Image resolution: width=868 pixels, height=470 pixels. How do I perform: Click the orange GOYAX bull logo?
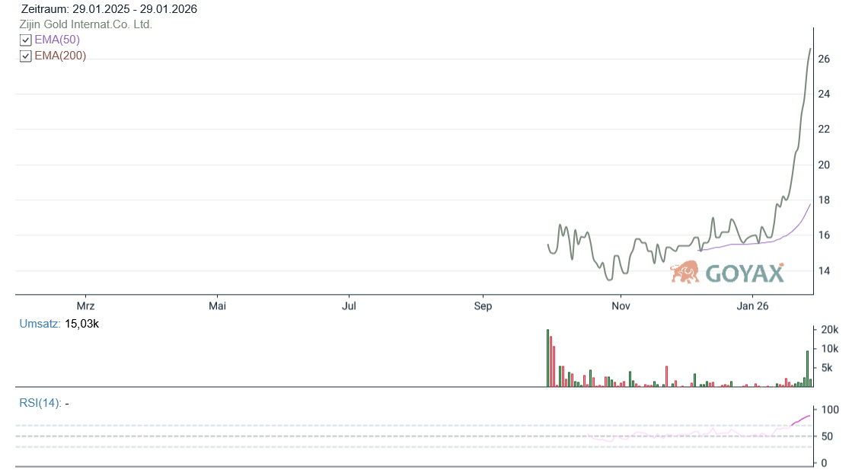tap(685, 272)
